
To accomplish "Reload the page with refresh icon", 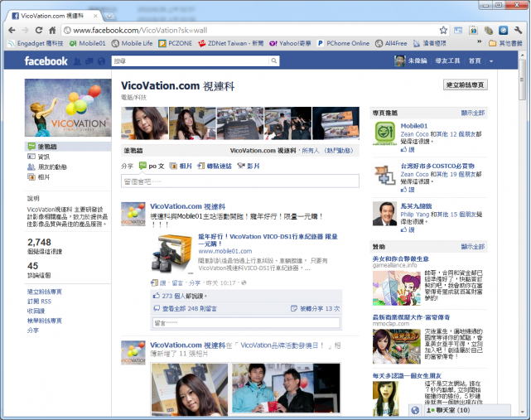I will coord(39,30).
